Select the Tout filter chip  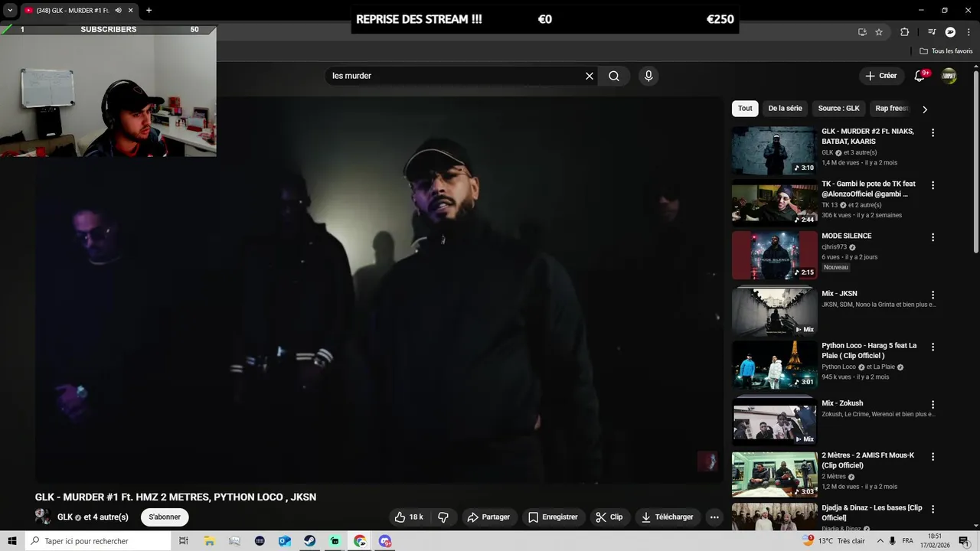pos(745,109)
